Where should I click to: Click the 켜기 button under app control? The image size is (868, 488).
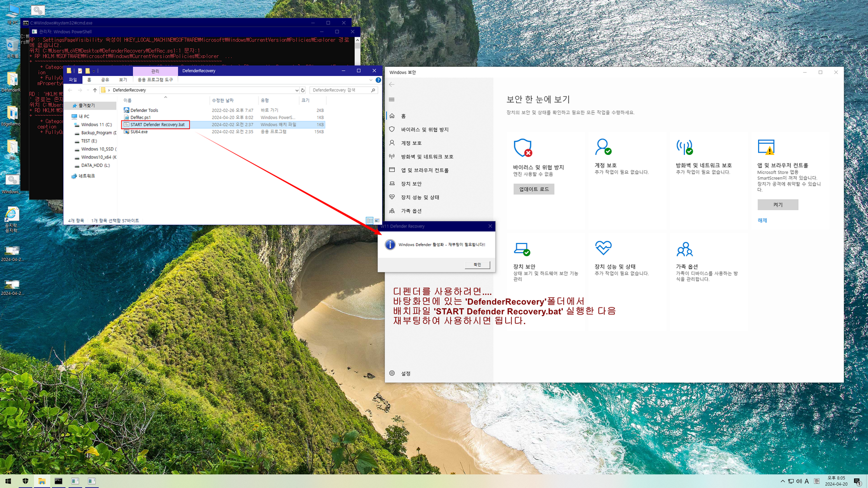[778, 205]
